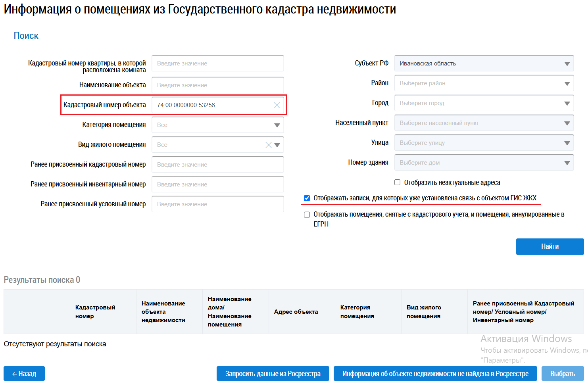Uncheck 'Отображать записи... ГИС ЖКХ' checkbox

[x=307, y=198]
